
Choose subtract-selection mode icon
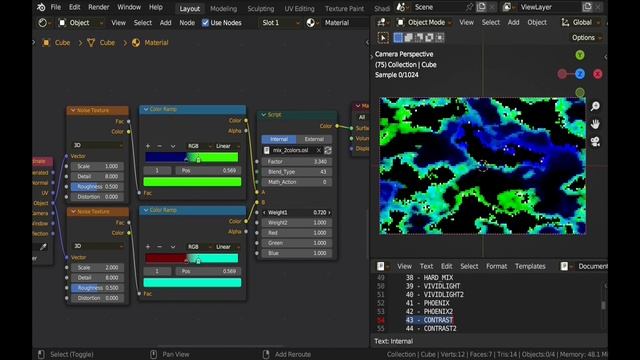[419, 38]
